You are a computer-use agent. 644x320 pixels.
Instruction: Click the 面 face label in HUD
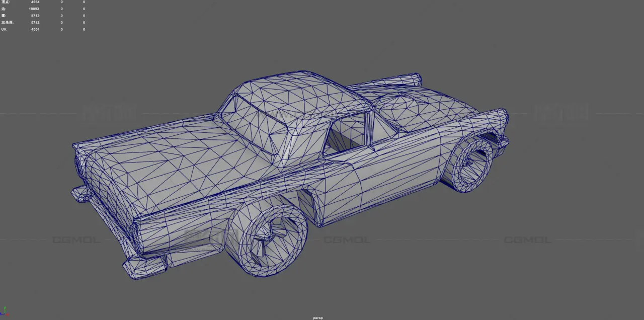click(x=4, y=16)
